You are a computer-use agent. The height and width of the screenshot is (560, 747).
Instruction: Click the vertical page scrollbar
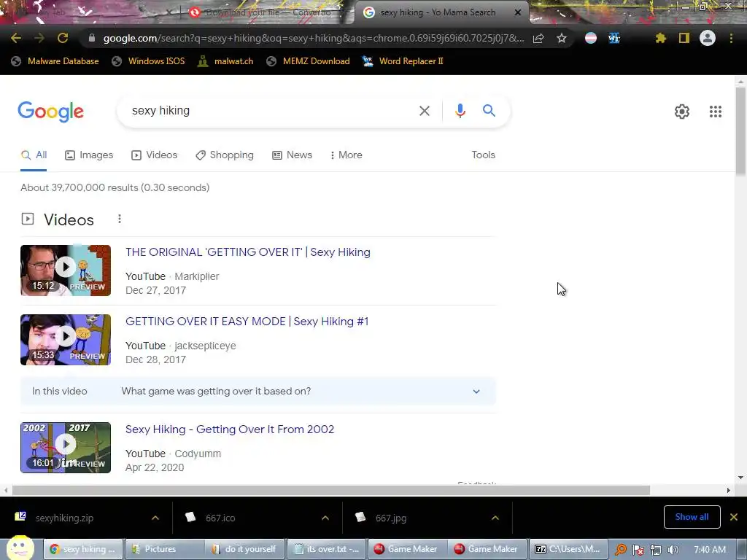[x=740, y=131]
